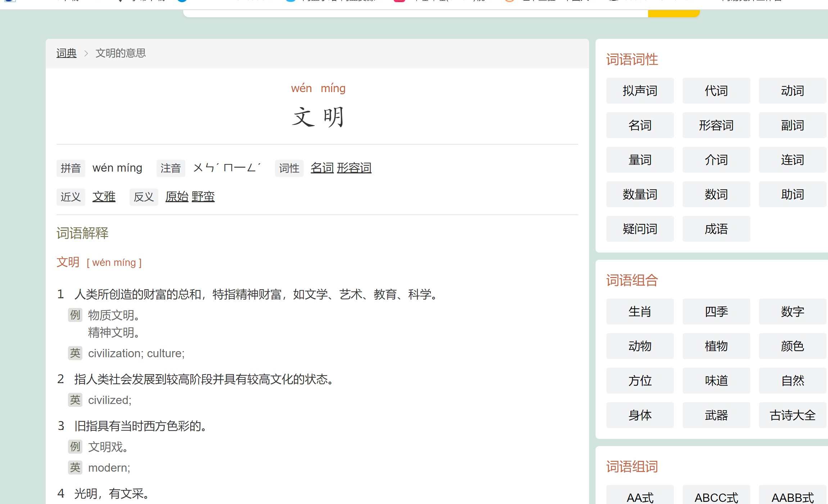Select the 连词 category button
This screenshot has width=828, height=504.
pyautogui.click(x=793, y=160)
